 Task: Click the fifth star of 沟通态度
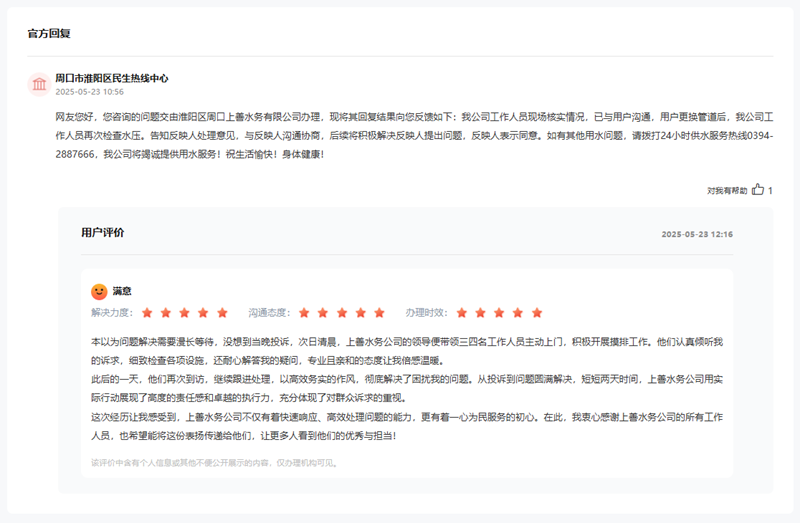379,312
